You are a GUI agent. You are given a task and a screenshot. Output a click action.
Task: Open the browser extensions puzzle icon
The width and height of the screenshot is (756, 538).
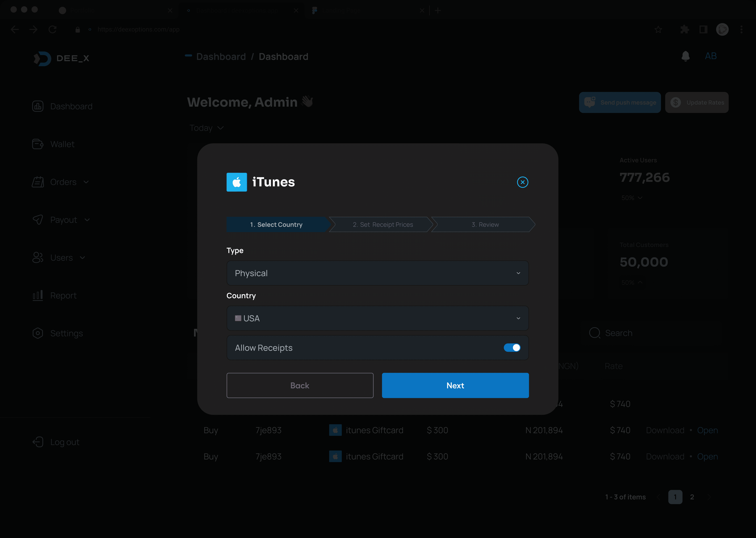click(x=684, y=29)
